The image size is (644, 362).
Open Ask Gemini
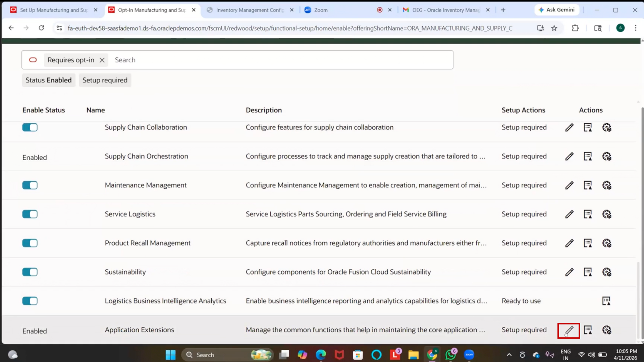coord(557,10)
